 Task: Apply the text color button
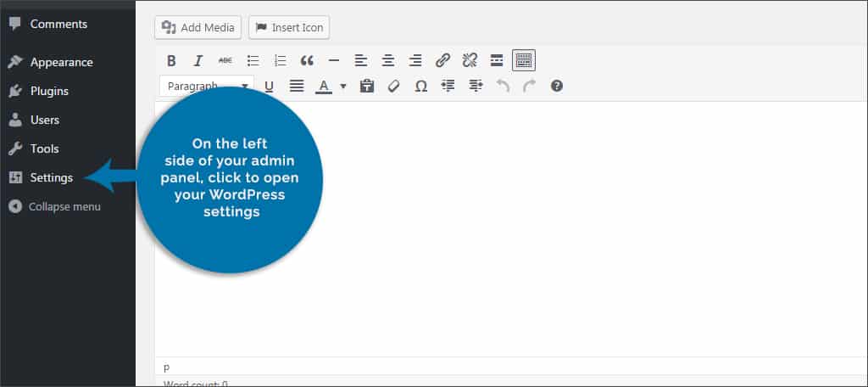pyautogui.click(x=324, y=87)
